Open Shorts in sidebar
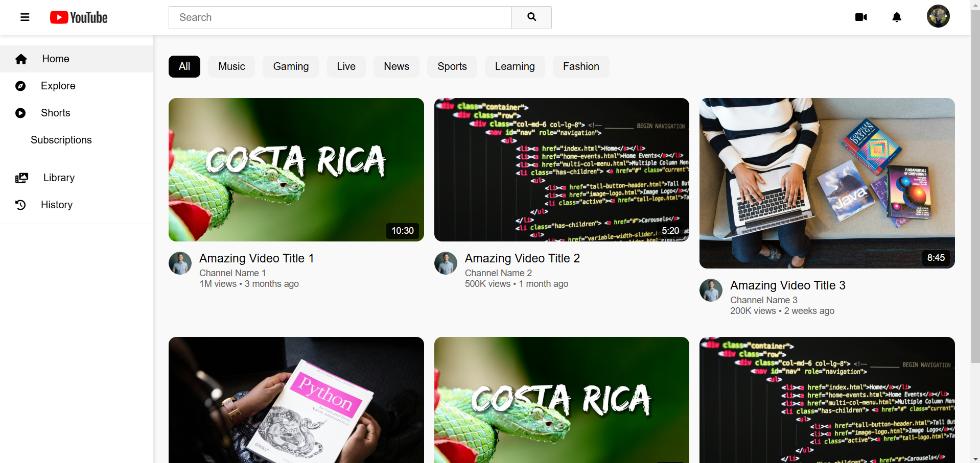This screenshot has width=980, height=463. tap(77, 113)
